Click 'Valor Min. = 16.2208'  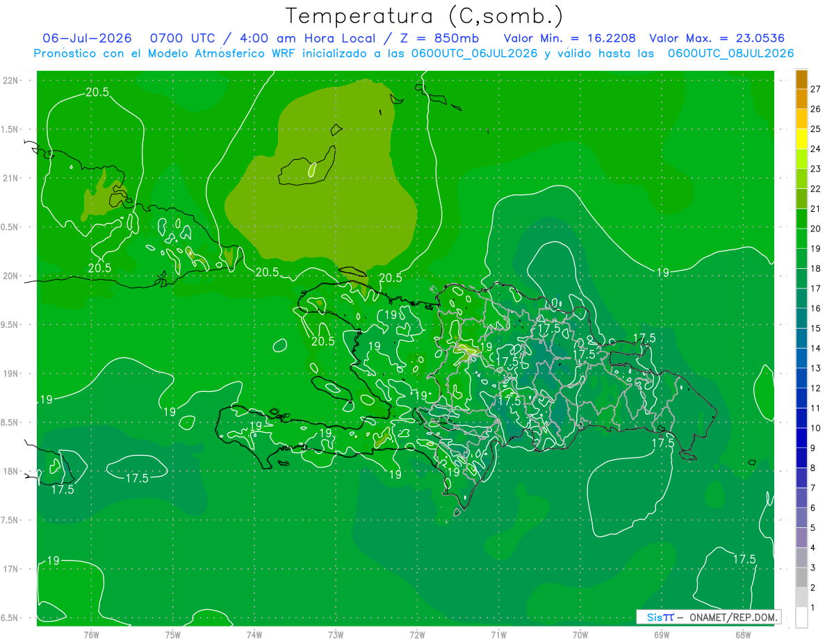[570, 38]
